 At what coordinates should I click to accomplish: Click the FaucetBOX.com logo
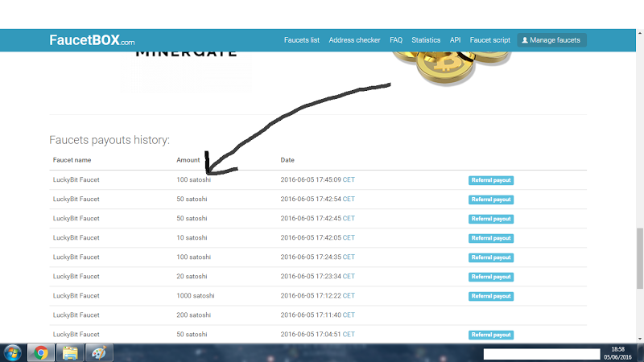(x=92, y=40)
